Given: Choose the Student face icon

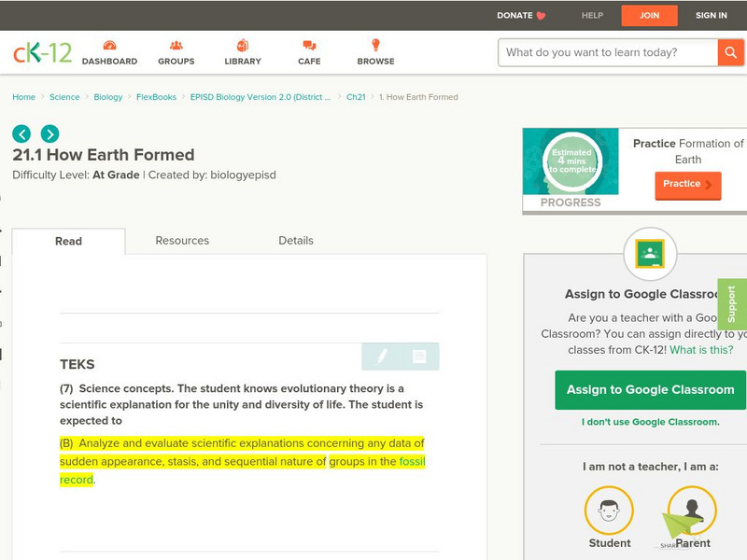Looking at the screenshot, I should tap(609, 510).
